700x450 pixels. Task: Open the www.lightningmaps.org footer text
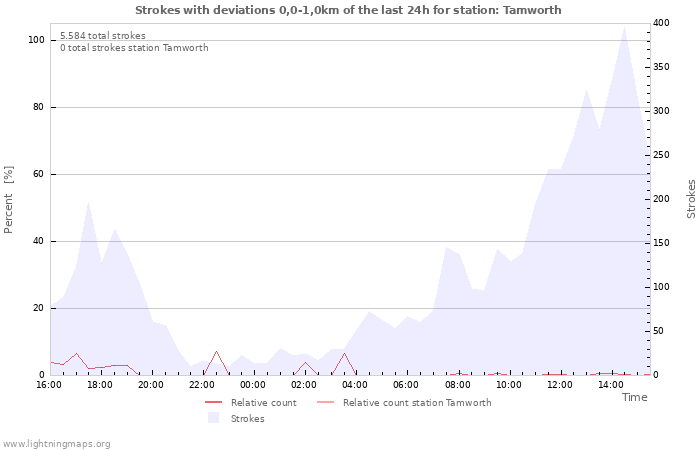tap(56, 444)
